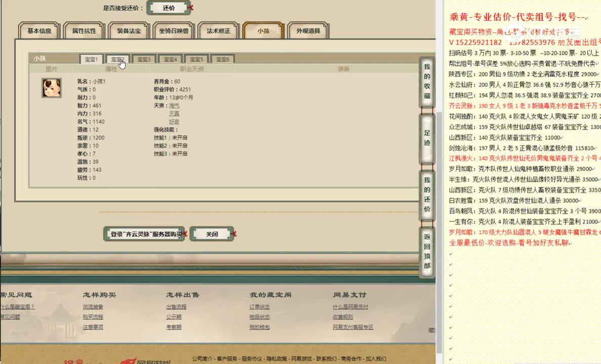Click the 淘气 talent link
This screenshot has height=364, width=601.
(x=174, y=105)
